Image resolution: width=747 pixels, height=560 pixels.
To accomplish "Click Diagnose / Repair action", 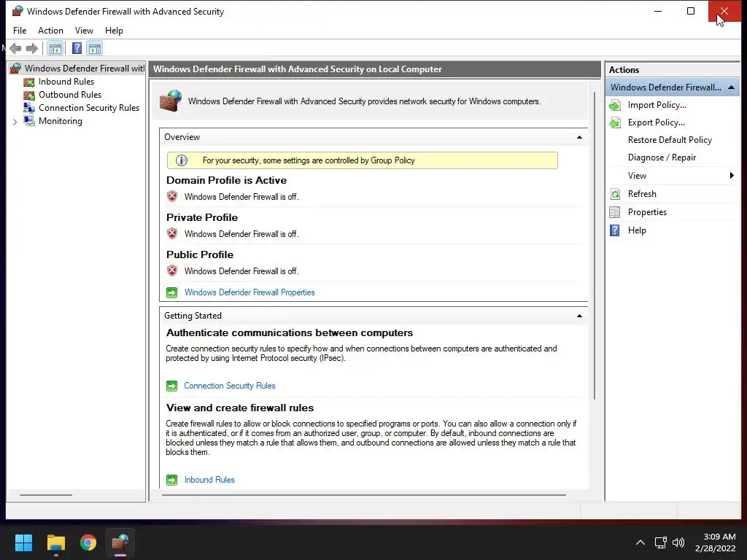I will pyautogui.click(x=662, y=157).
